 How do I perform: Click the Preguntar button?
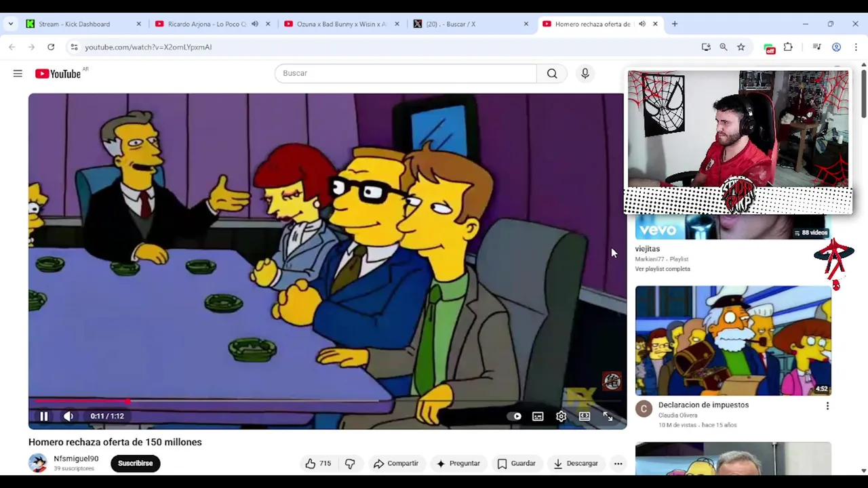click(x=458, y=464)
